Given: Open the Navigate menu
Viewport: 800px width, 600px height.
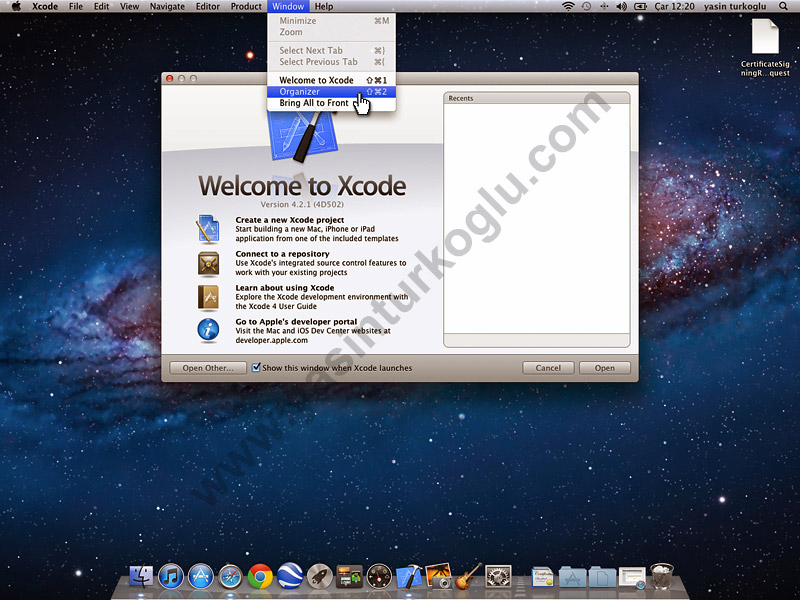Looking at the screenshot, I should click(x=167, y=6).
